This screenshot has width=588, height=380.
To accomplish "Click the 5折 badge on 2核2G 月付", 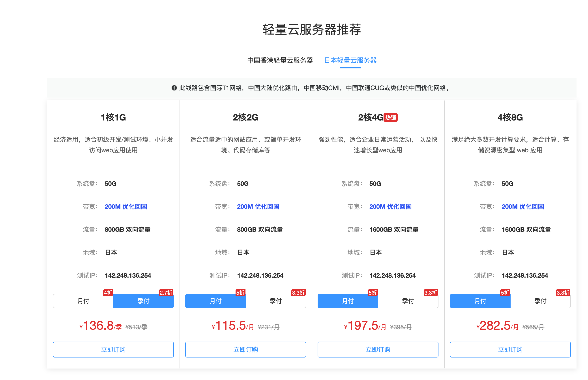I will click(240, 293).
